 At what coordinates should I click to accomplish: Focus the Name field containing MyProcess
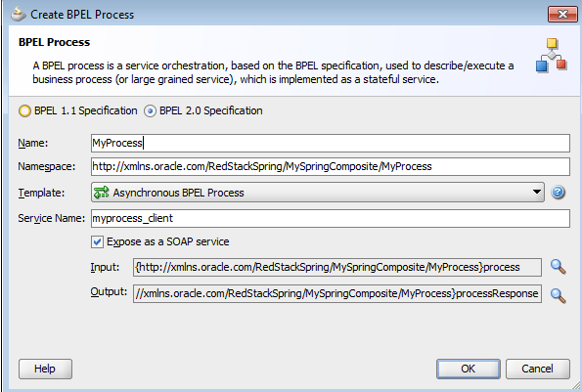[x=331, y=143]
